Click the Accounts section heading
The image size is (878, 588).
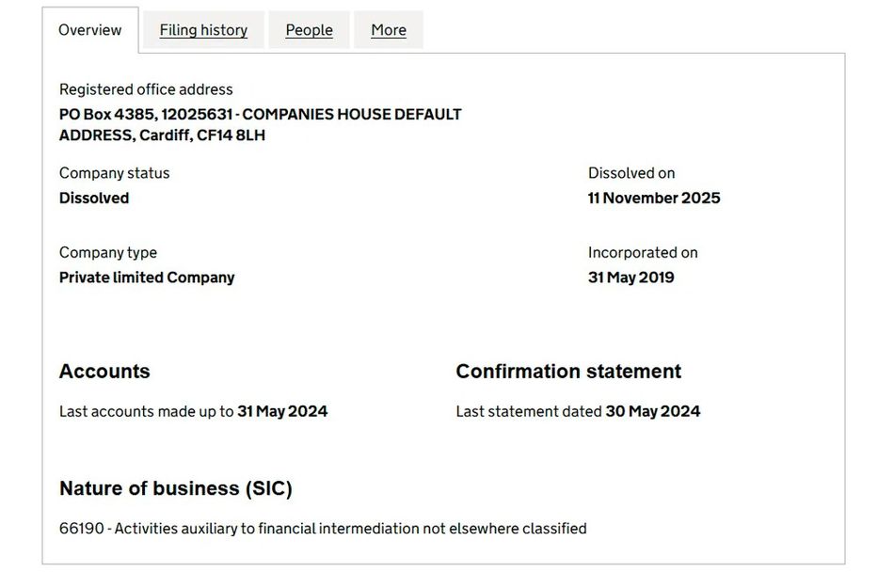point(104,371)
